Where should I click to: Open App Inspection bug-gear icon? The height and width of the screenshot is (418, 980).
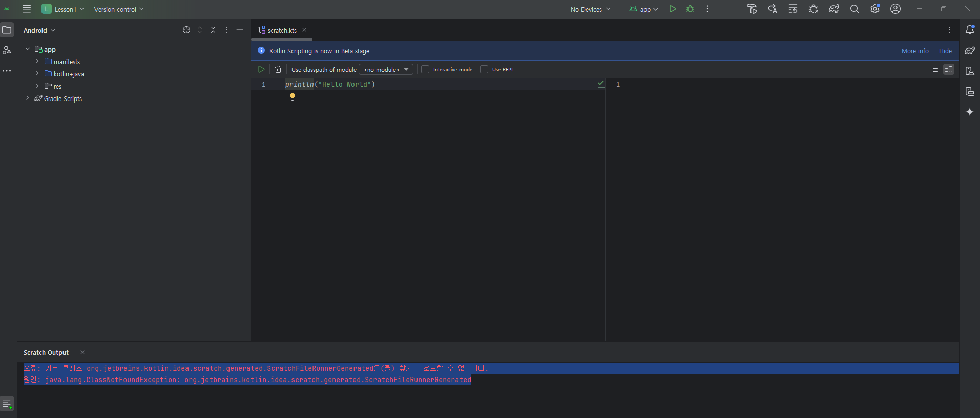[x=814, y=9]
